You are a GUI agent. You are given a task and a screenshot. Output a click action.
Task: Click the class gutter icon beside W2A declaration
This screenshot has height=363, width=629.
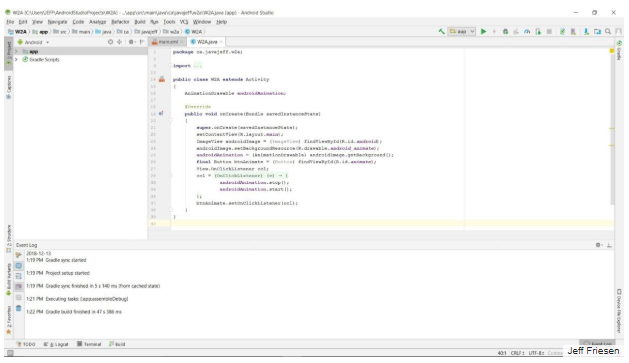(162, 79)
